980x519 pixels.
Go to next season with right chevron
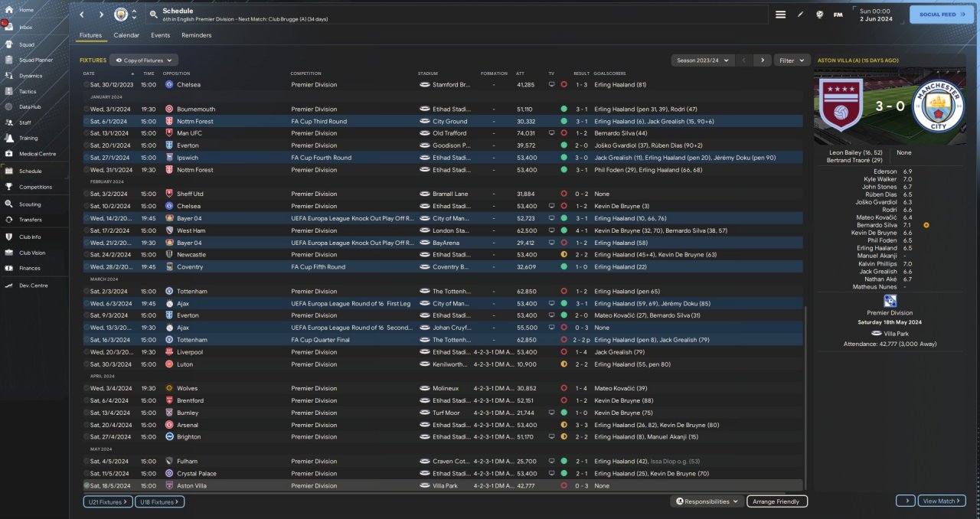(x=762, y=60)
